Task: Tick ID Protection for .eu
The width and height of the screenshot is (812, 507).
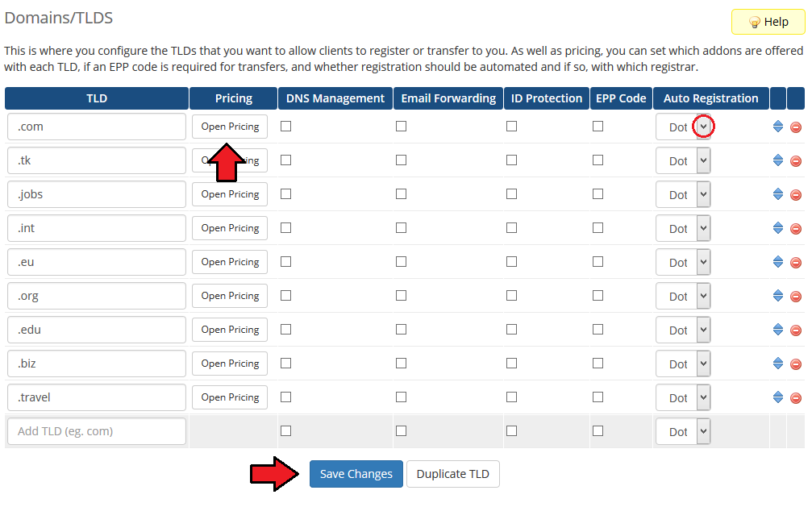Action: point(511,262)
